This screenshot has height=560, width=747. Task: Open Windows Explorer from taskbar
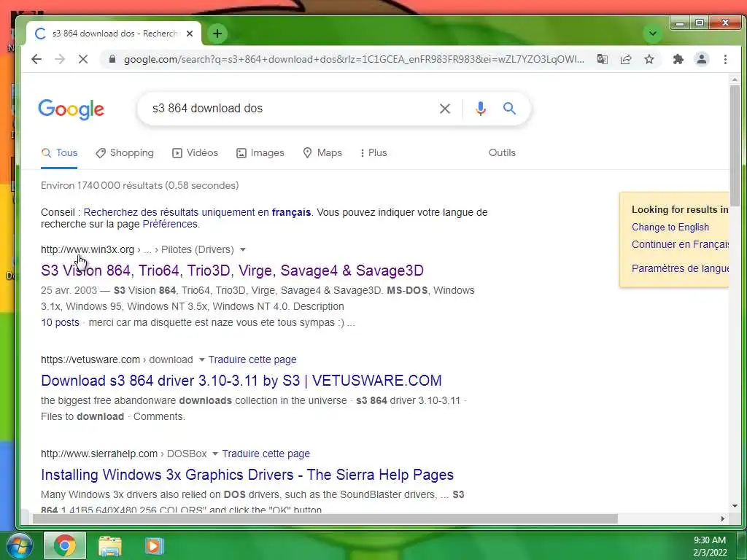tap(110, 545)
